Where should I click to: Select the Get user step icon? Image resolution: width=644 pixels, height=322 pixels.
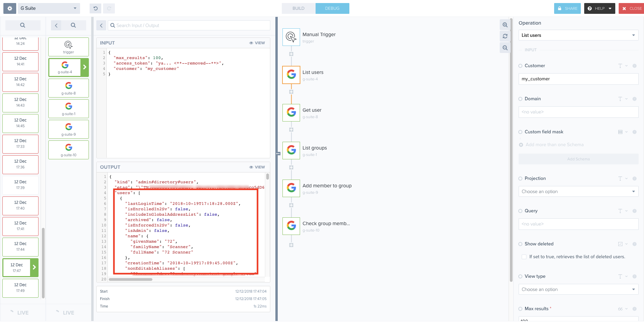[291, 112]
